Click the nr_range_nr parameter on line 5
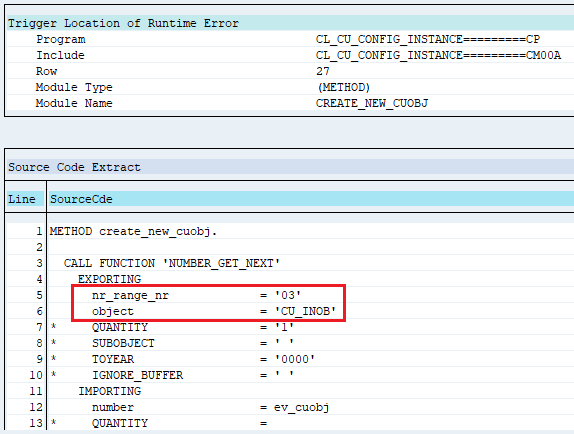The width and height of the screenshot is (574, 434). click(130, 295)
